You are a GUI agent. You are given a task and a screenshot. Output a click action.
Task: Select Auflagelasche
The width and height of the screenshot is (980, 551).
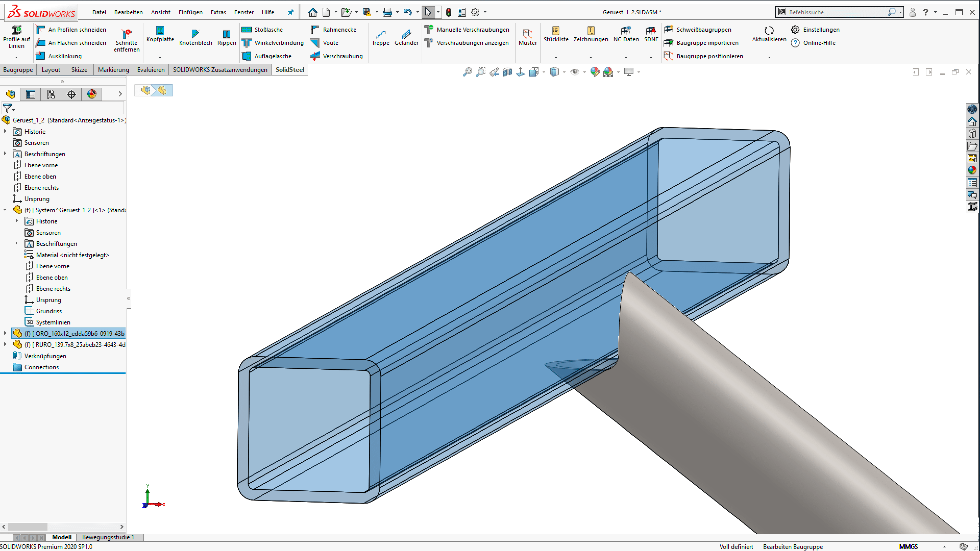(267, 56)
